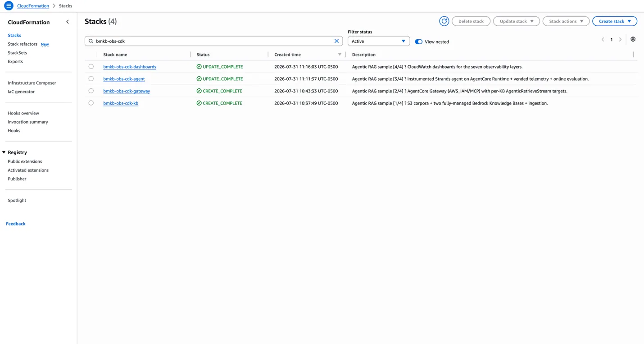Image resolution: width=644 pixels, height=344 pixels.
Task: Collapse the CloudFormation side panel arrow
Action: tap(68, 22)
